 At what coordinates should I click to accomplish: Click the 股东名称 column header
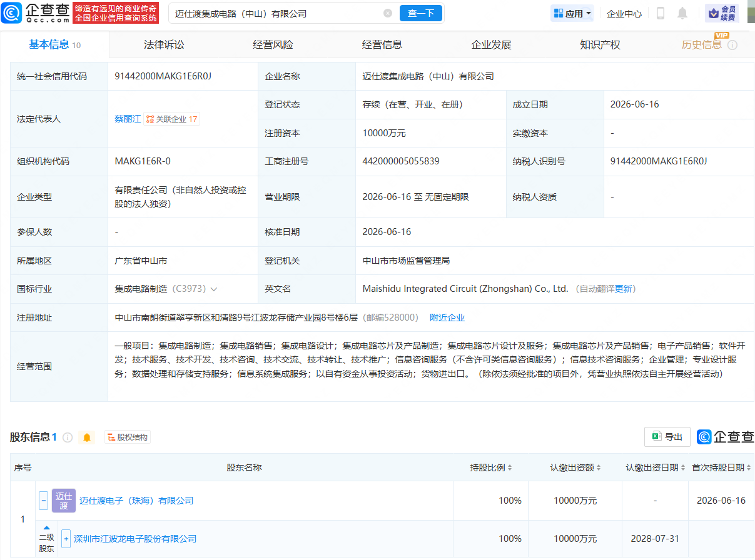pos(244,467)
